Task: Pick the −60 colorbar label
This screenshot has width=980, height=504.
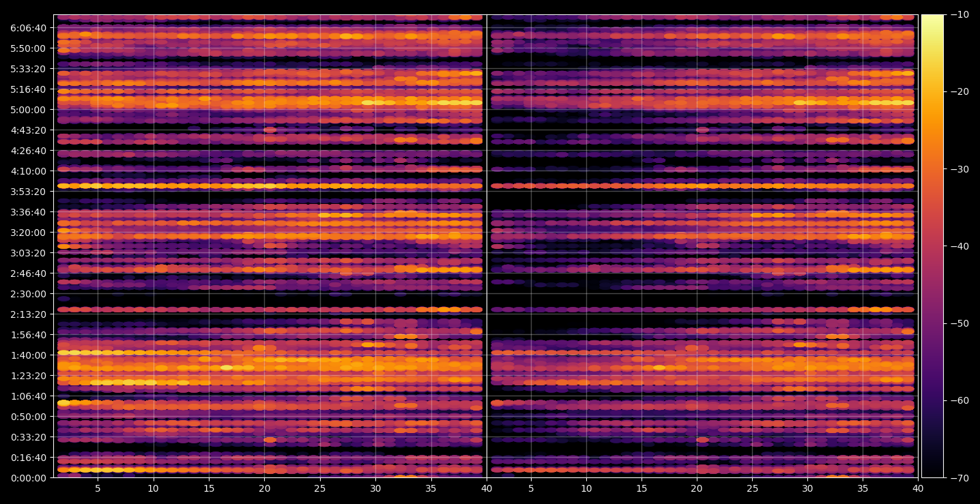Action: [x=960, y=400]
